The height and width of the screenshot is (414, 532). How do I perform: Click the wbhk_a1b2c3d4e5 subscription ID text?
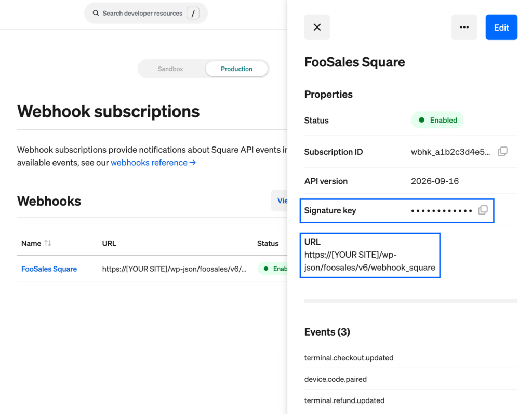(x=450, y=152)
